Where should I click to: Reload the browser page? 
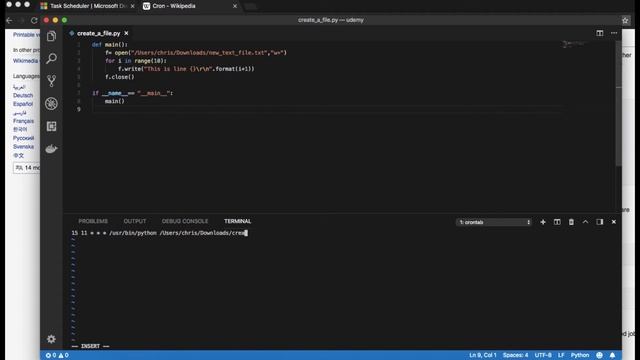(34, 20)
